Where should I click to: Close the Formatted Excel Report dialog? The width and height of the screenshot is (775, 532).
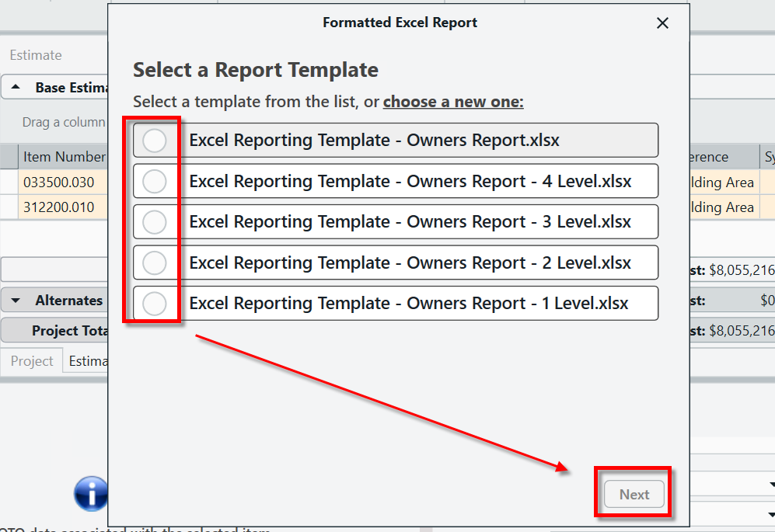[x=662, y=23]
